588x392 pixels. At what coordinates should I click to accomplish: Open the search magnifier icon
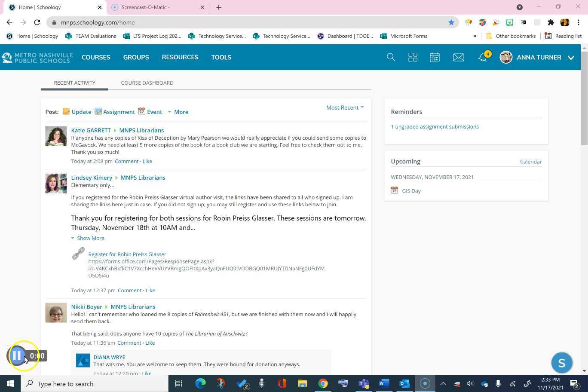(391, 57)
